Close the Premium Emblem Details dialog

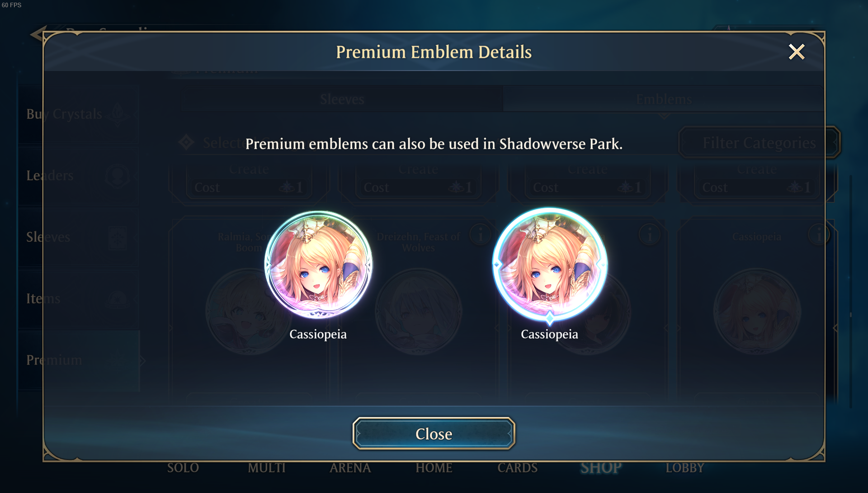797,52
